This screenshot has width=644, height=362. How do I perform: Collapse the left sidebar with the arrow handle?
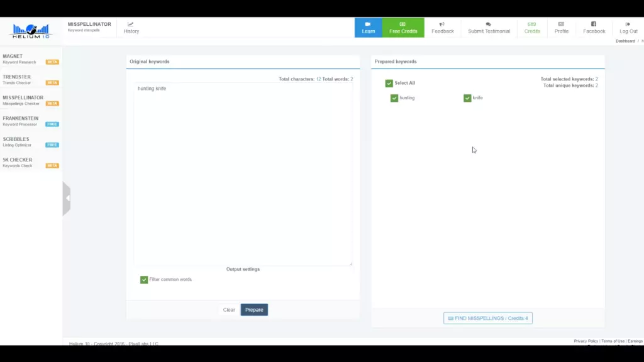coord(67,199)
